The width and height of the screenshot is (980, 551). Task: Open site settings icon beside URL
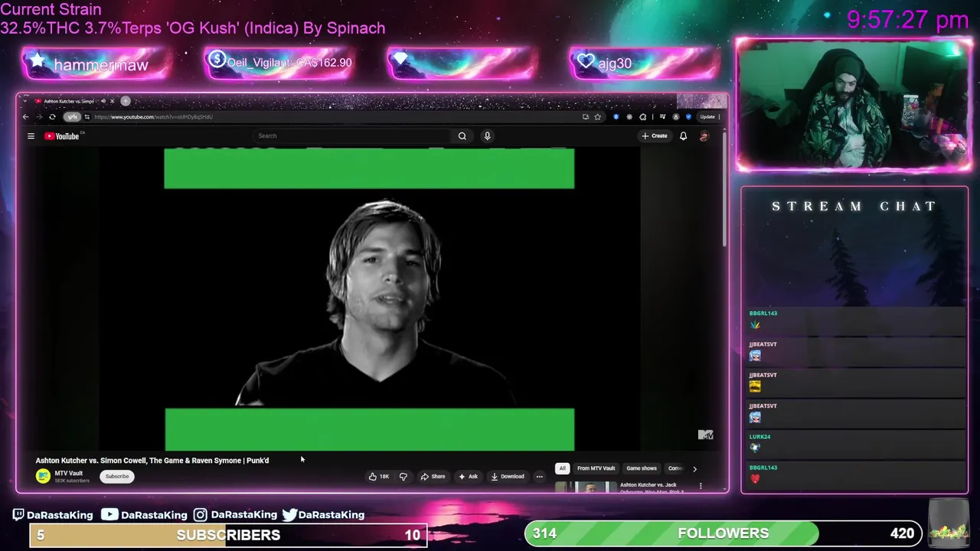[x=87, y=117]
